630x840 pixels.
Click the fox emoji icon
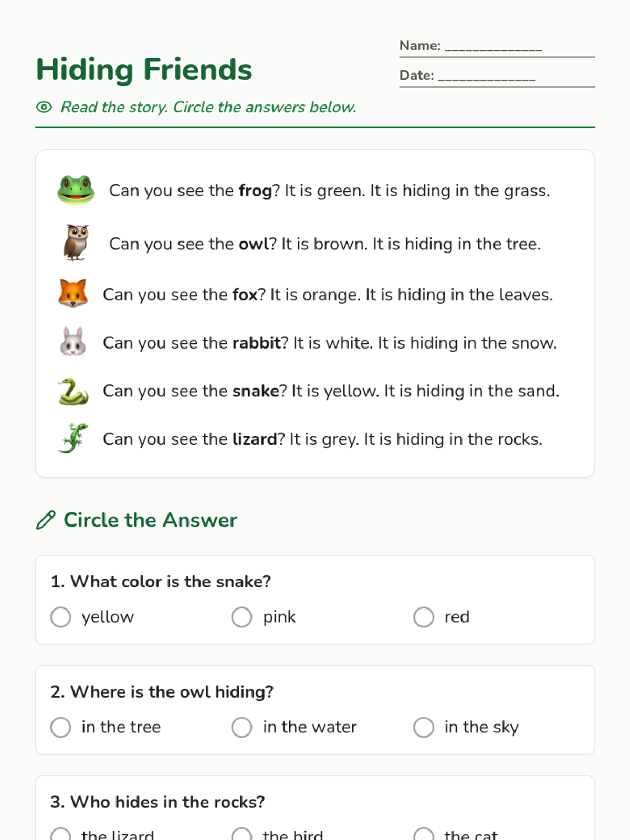(73, 294)
